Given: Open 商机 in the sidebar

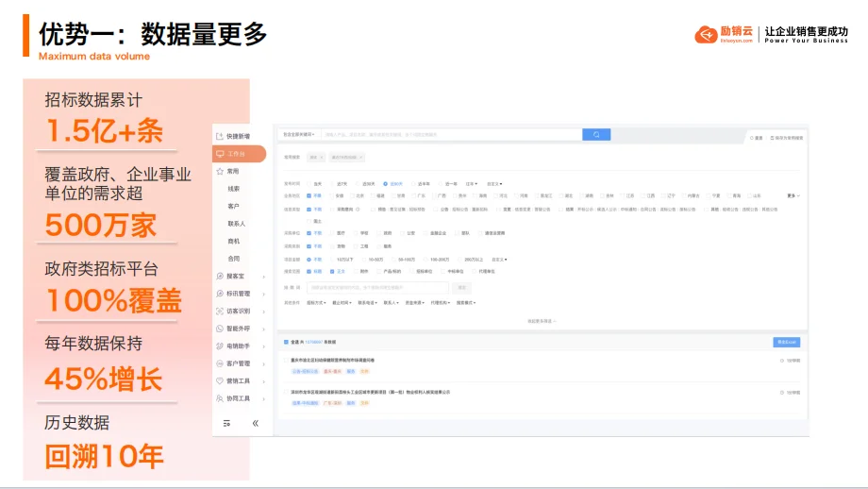Looking at the screenshot, I should [x=234, y=242].
